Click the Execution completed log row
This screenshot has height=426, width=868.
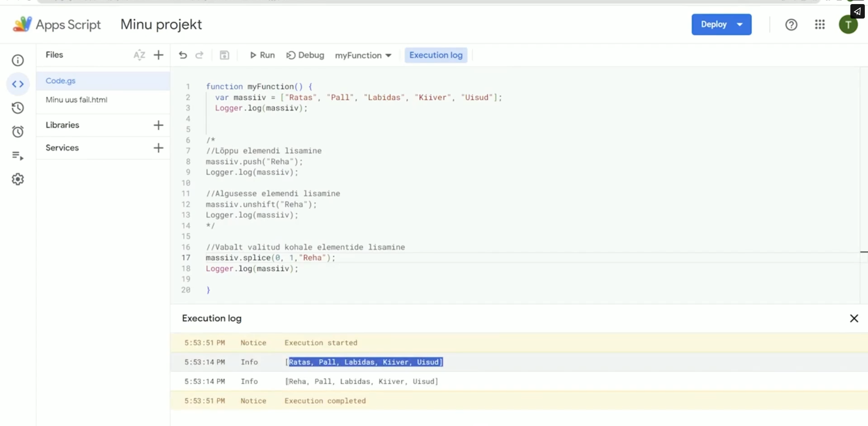click(x=519, y=401)
